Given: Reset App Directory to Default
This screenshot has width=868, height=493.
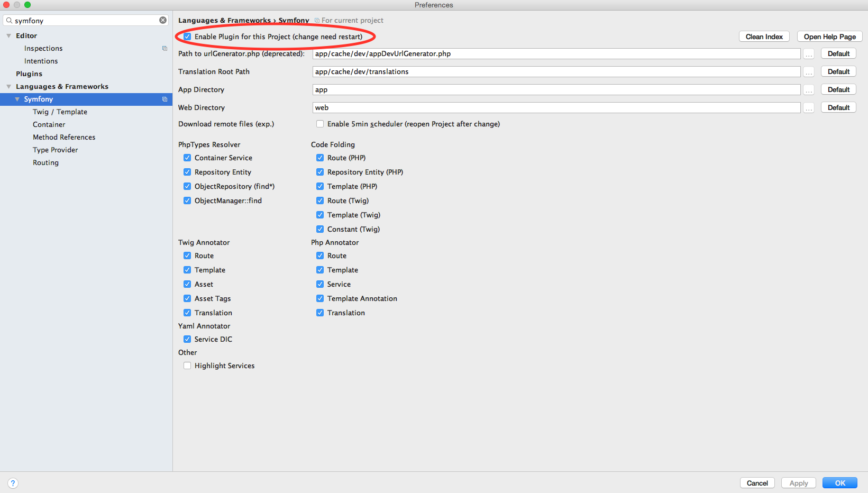Looking at the screenshot, I should pos(838,89).
